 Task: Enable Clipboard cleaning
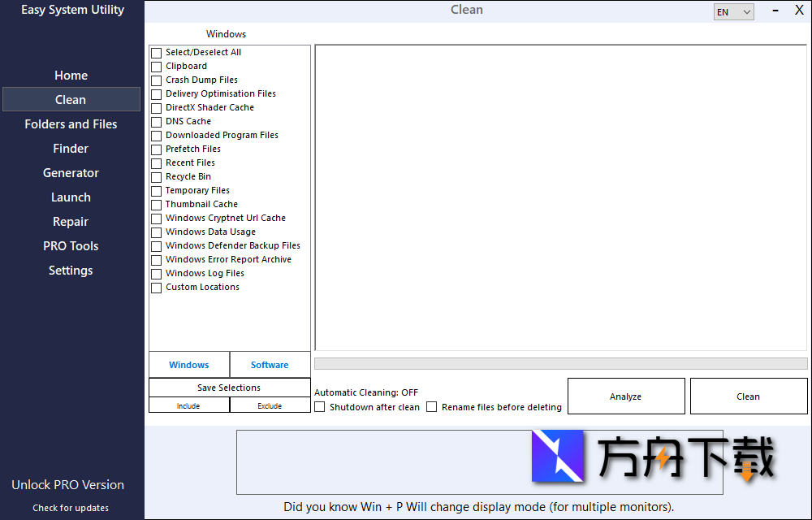[155, 66]
